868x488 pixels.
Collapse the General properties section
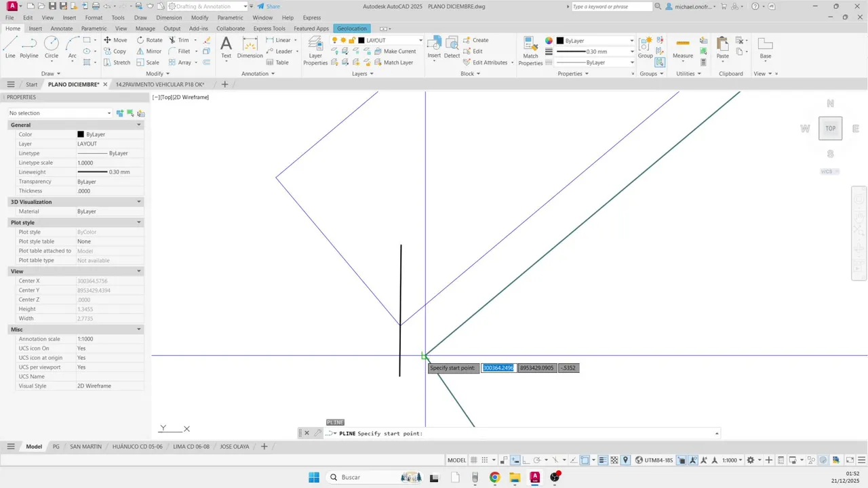click(139, 125)
